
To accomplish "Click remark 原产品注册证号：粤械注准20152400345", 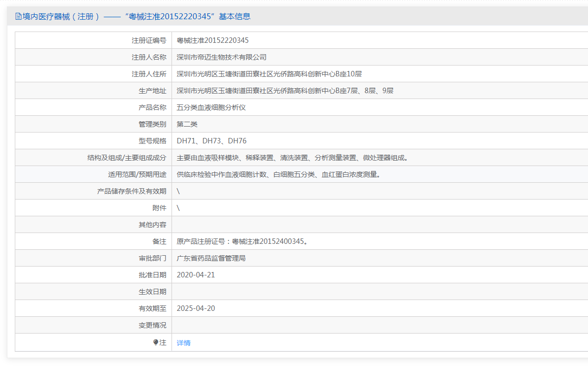I will [243, 241].
